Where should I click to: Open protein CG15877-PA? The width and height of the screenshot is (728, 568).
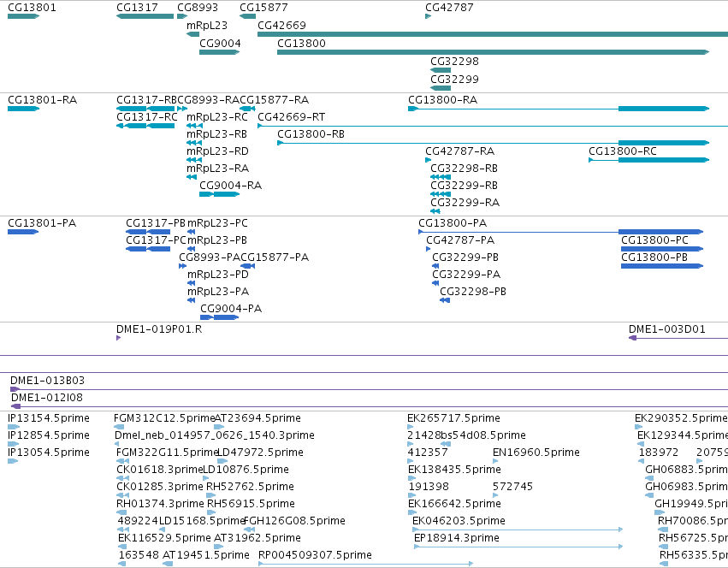click(275, 257)
